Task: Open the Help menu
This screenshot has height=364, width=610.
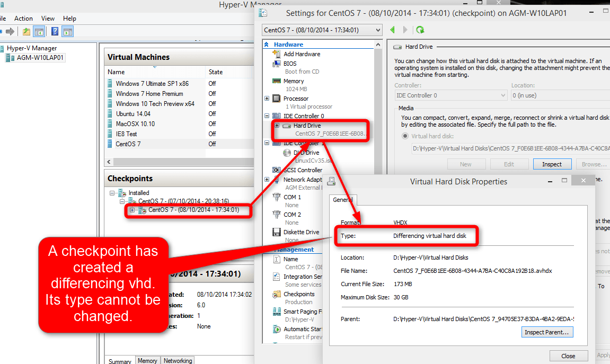Action: pos(69,18)
